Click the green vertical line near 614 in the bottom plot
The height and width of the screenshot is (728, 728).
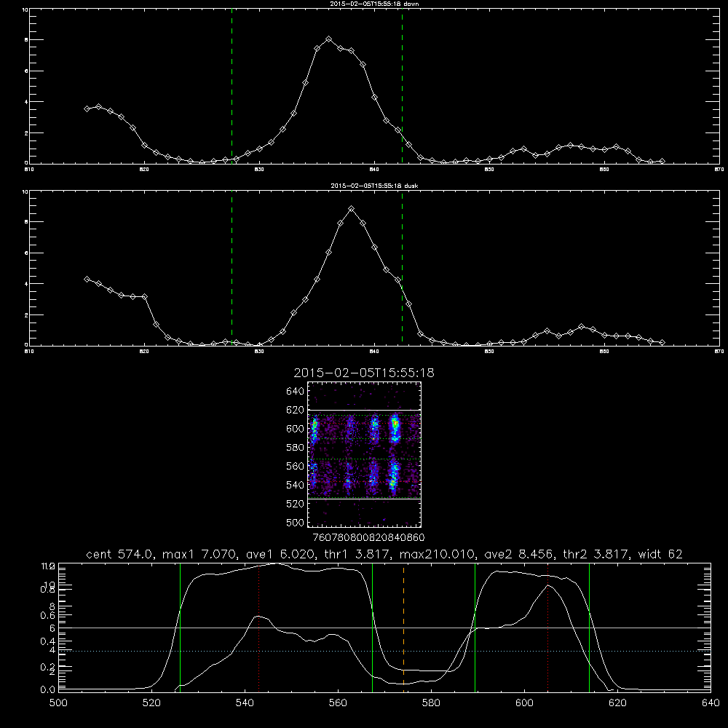tap(589, 628)
